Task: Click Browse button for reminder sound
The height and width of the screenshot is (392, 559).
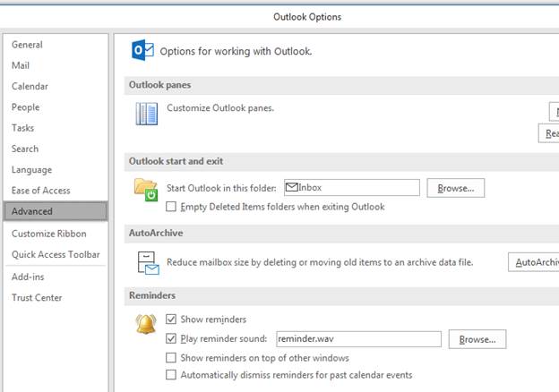Action: [477, 339]
